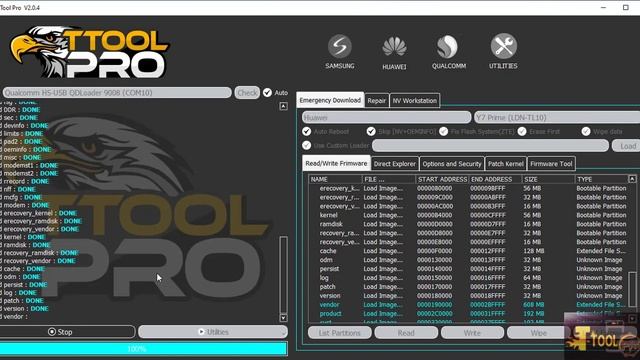Switch to the NV Workstation tab
Image resolution: width=640 pixels, height=360 pixels.
tap(415, 100)
